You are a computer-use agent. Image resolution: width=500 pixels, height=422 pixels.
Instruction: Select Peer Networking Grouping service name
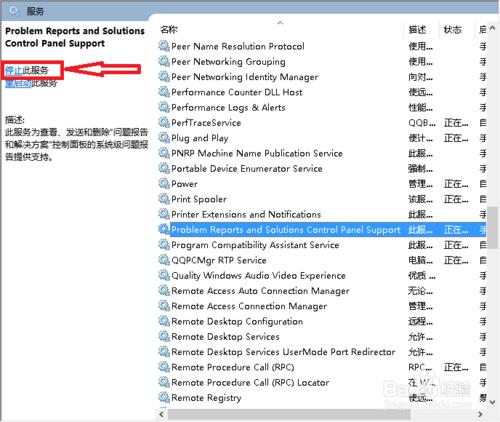(x=228, y=61)
